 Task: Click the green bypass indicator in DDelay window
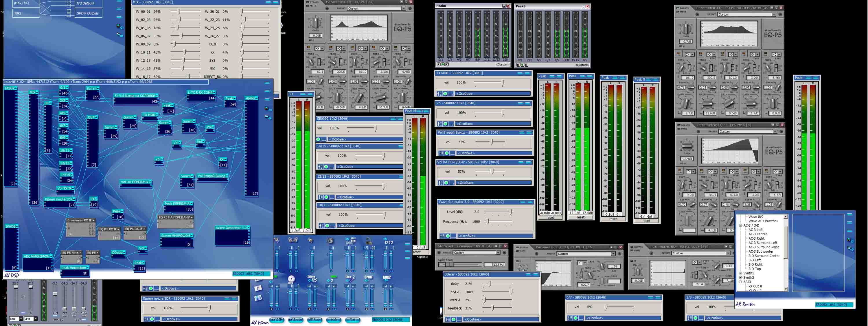tap(454, 319)
